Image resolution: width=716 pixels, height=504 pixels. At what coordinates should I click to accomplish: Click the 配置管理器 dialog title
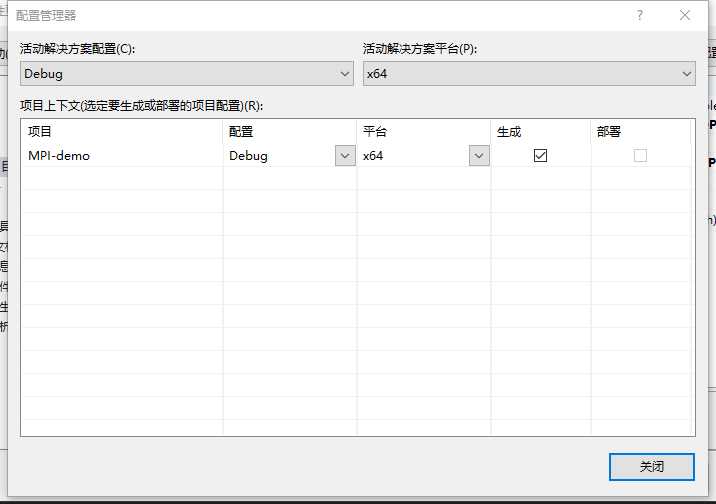(x=46, y=16)
